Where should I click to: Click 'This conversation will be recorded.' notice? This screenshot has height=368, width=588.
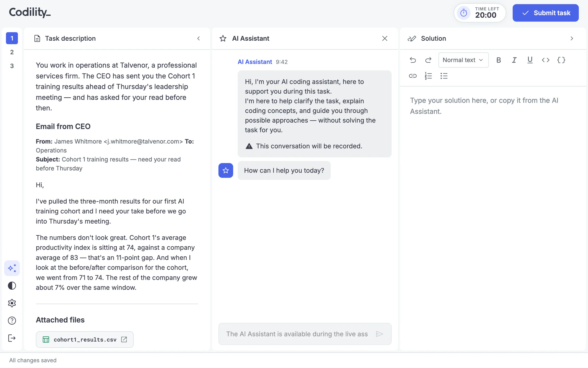click(x=309, y=146)
